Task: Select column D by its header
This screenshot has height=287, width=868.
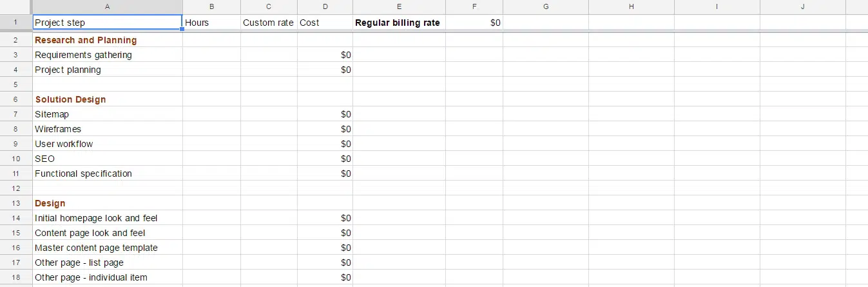Action: [325, 6]
